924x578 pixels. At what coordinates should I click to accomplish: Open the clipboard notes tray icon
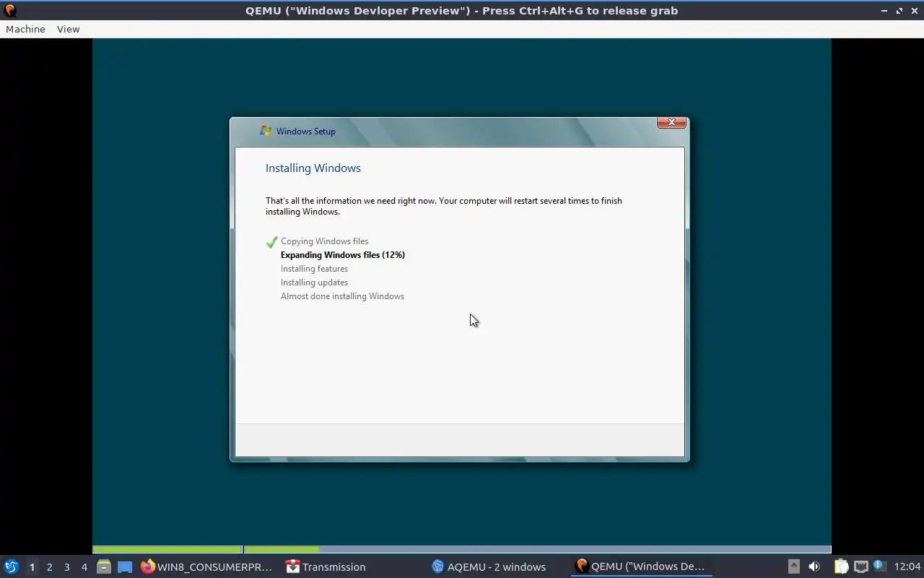click(841, 566)
